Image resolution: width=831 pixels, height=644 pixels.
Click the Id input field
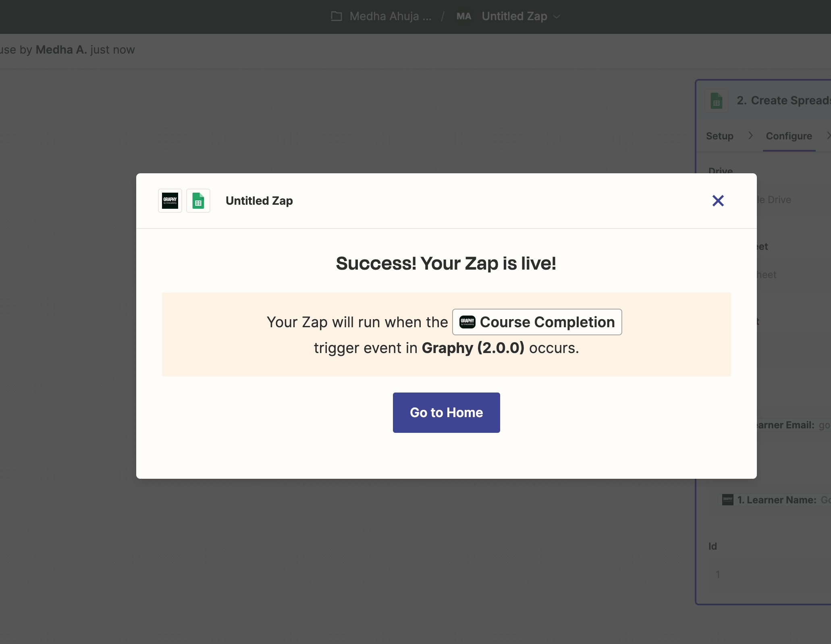pos(770,574)
